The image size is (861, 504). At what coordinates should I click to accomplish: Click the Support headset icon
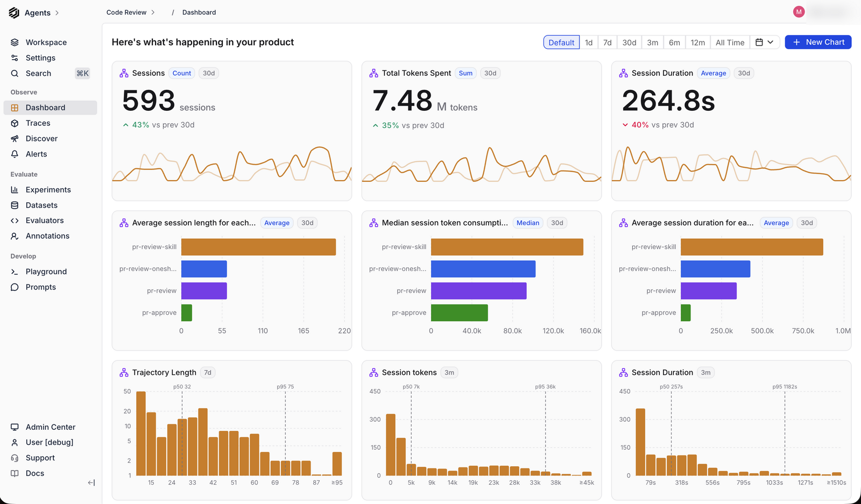(x=15, y=458)
